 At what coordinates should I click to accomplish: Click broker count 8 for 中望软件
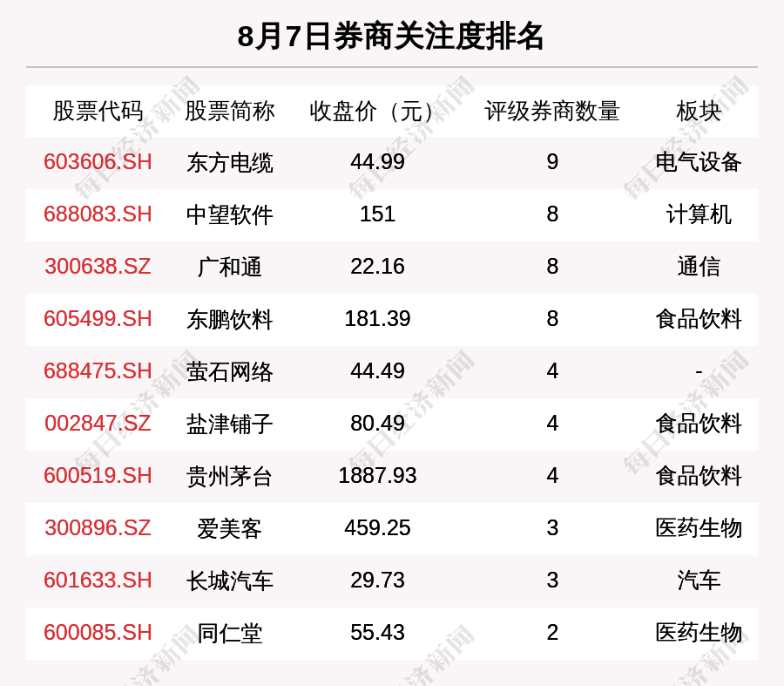(x=552, y=214)
